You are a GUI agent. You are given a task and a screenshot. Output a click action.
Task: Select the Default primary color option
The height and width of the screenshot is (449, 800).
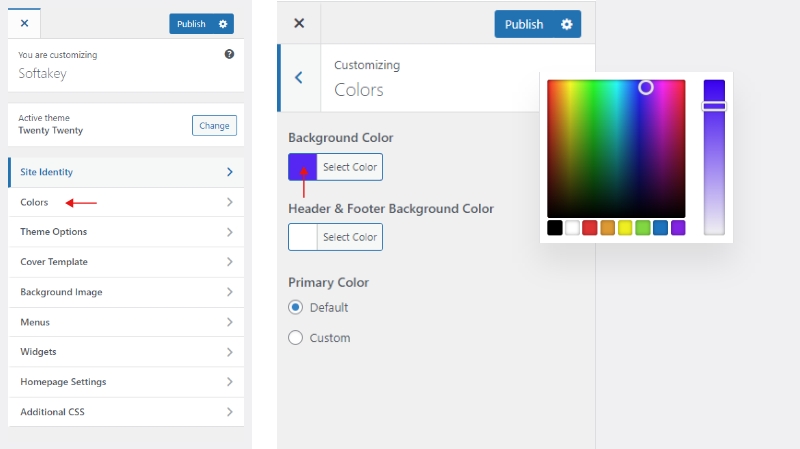[x=296, y=307]
